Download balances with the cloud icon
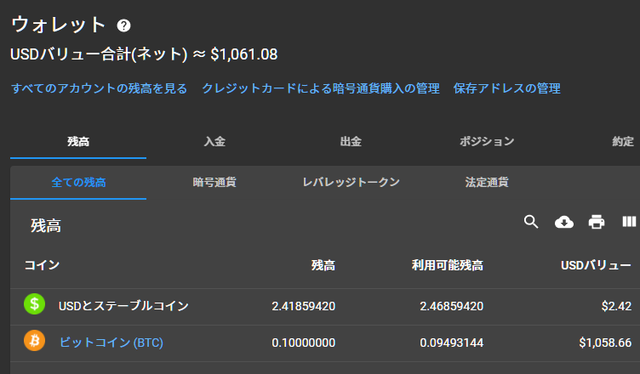Image resolution: width=640 pixels, height=374 pixels. point(564,222)
